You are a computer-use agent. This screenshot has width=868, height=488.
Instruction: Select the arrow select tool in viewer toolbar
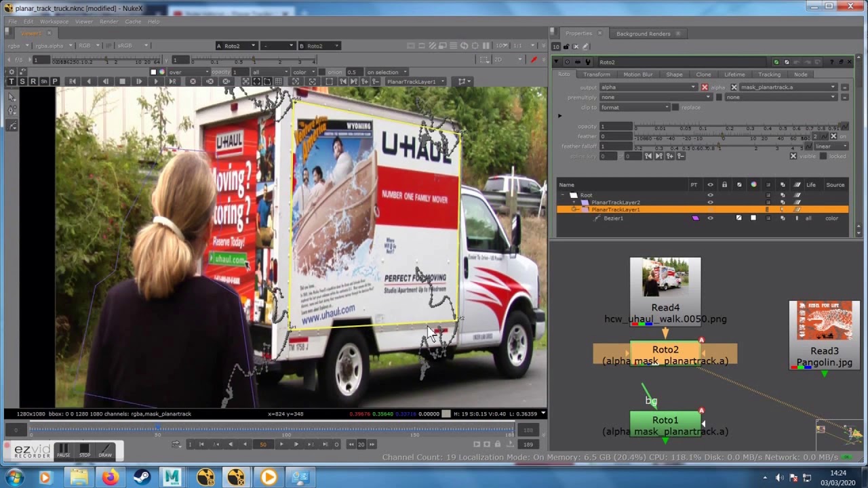12,97
